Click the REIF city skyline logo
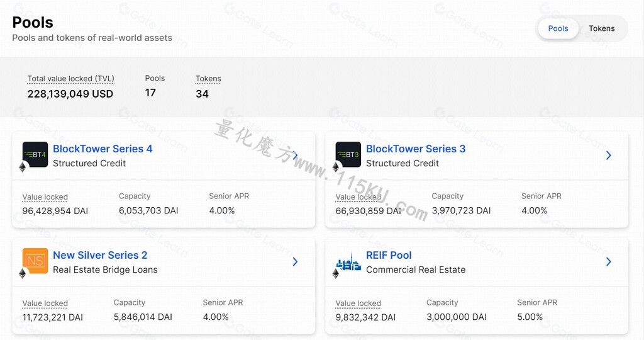Image resolution: width=644 pixels, height=340 pixels. pyautogui.click(x=348, y=262)
